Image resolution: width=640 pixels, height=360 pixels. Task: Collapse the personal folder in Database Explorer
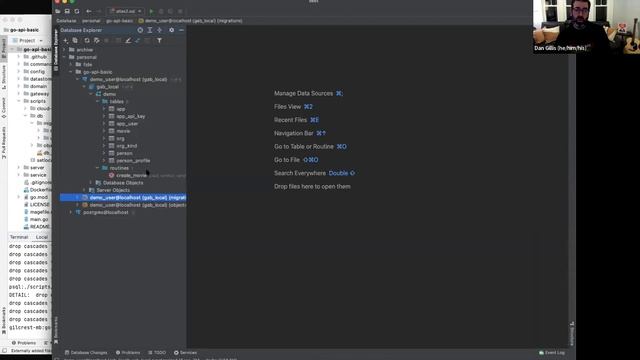(x=64, y=57)
